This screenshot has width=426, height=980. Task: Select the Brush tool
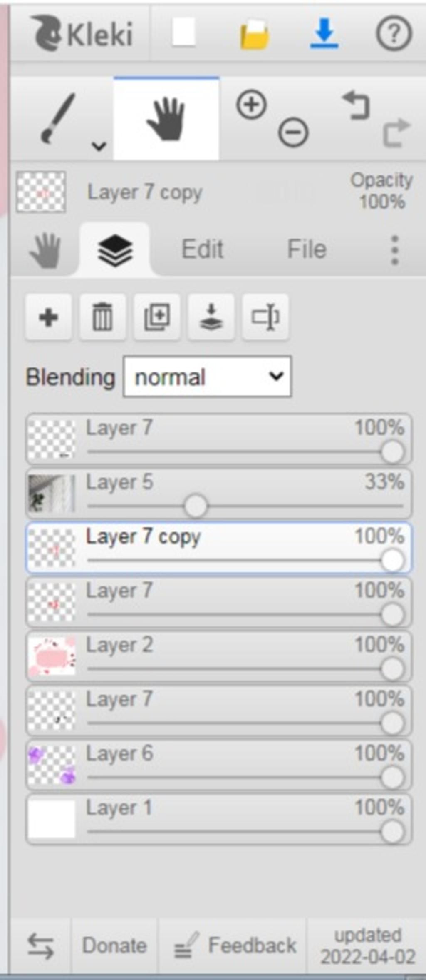58,119
